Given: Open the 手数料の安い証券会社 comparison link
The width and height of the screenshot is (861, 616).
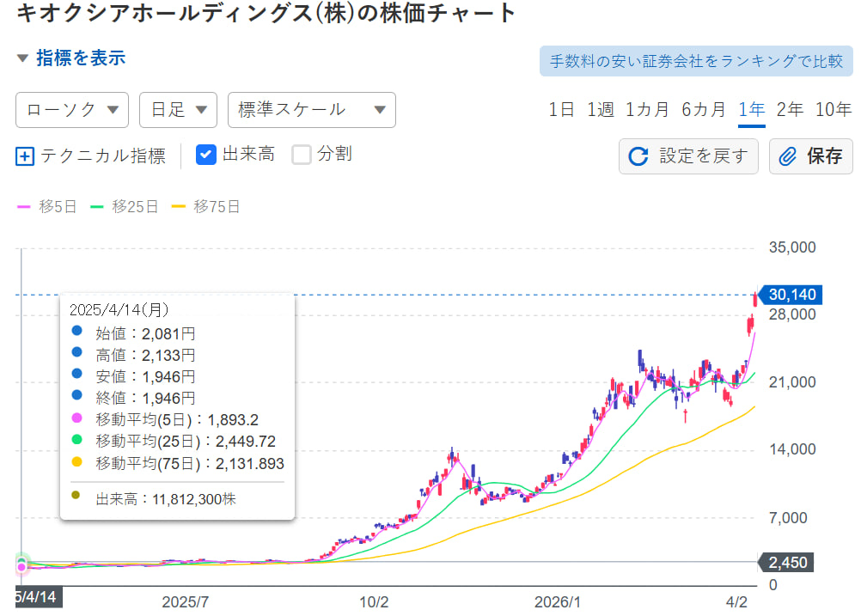Looking at the screenshot, I should [697, 60].
